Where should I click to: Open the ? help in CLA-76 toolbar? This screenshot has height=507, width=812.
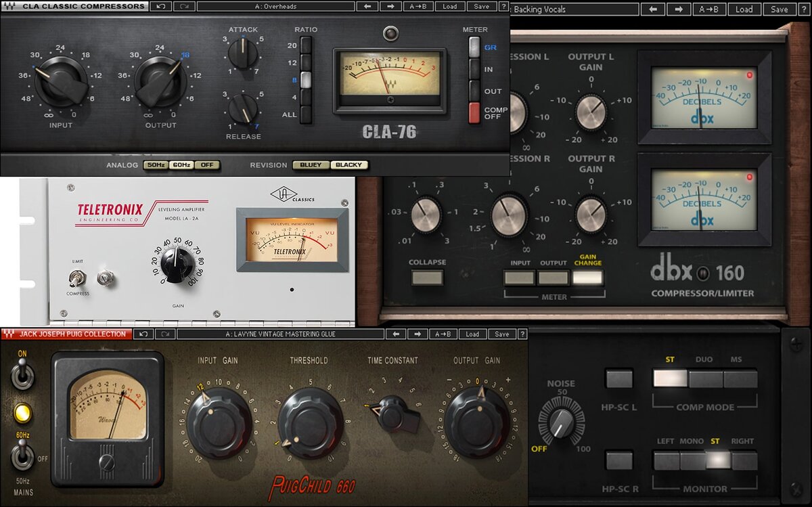pos(503,6)
